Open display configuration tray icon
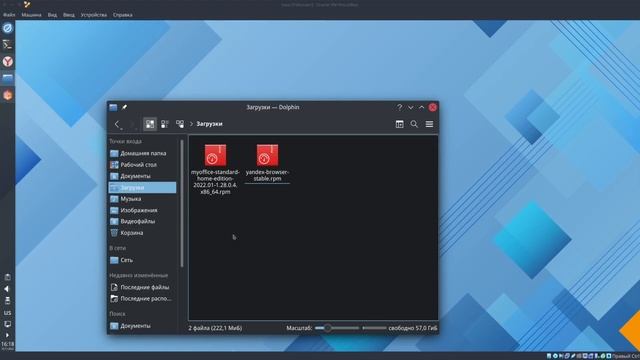Viewport: 640px width, 360px height. pyautogui.click(x=7, y=324)
